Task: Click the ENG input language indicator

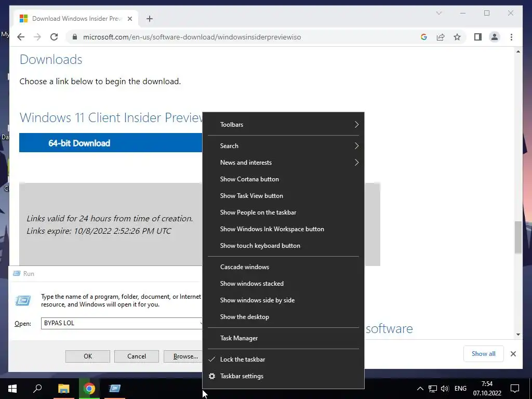Action: [x=460, y=389]
